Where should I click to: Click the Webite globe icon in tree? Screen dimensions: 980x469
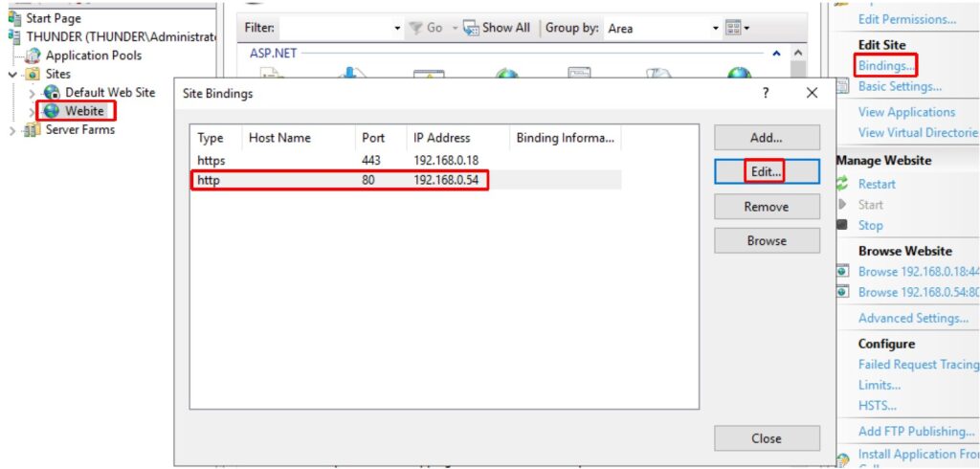click(52, 111)
